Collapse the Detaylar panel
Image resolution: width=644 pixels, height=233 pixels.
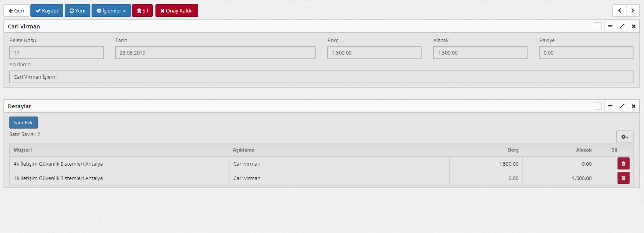(x=610, y=106)
